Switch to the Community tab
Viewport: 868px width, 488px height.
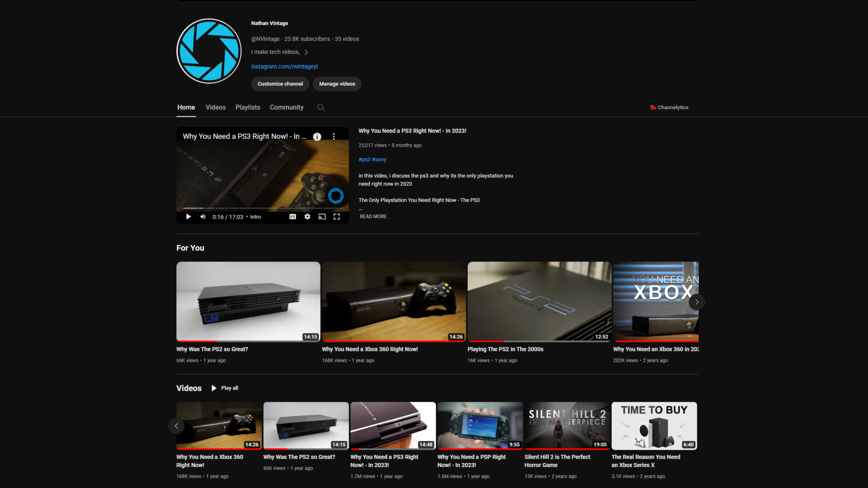pos(287,107)
